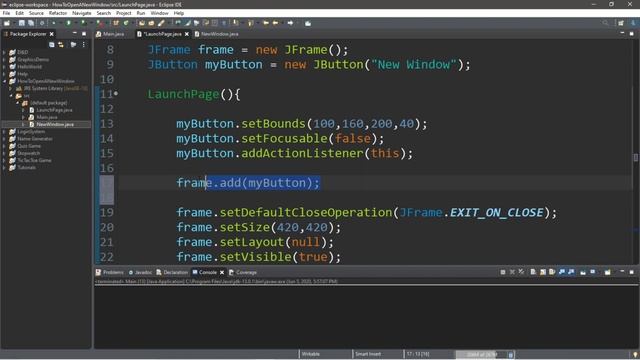Click the Open Type toolbar icon

(x=142, y=23)
